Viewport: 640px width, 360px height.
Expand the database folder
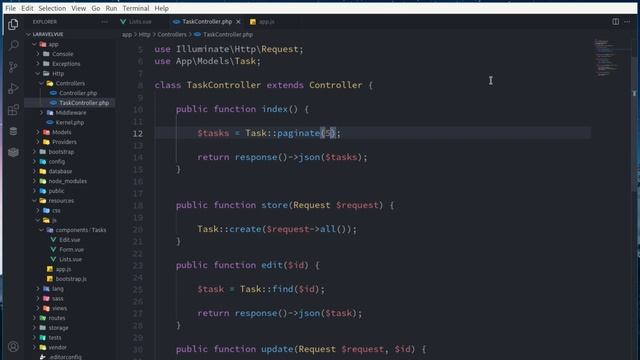[x=60, y=171]
